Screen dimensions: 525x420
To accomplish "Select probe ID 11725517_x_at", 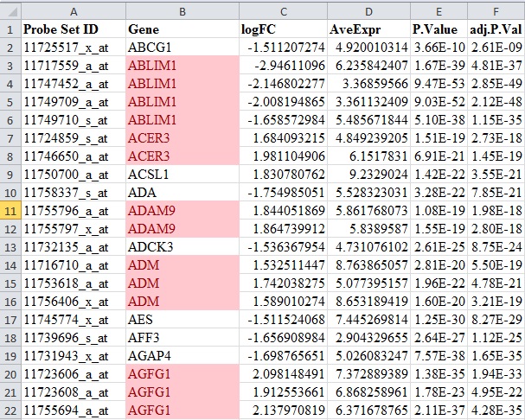I will [x=74, y=48].
